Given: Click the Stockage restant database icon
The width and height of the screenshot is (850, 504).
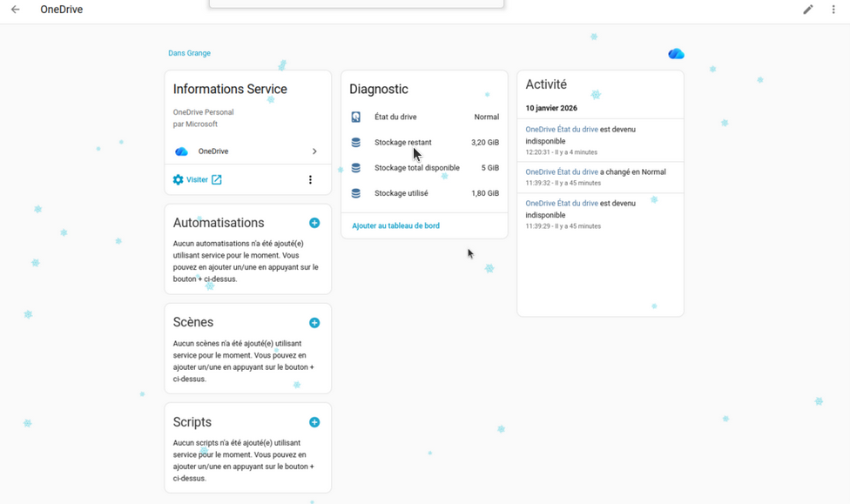Looking at the screenshot, I should (355, 142).
